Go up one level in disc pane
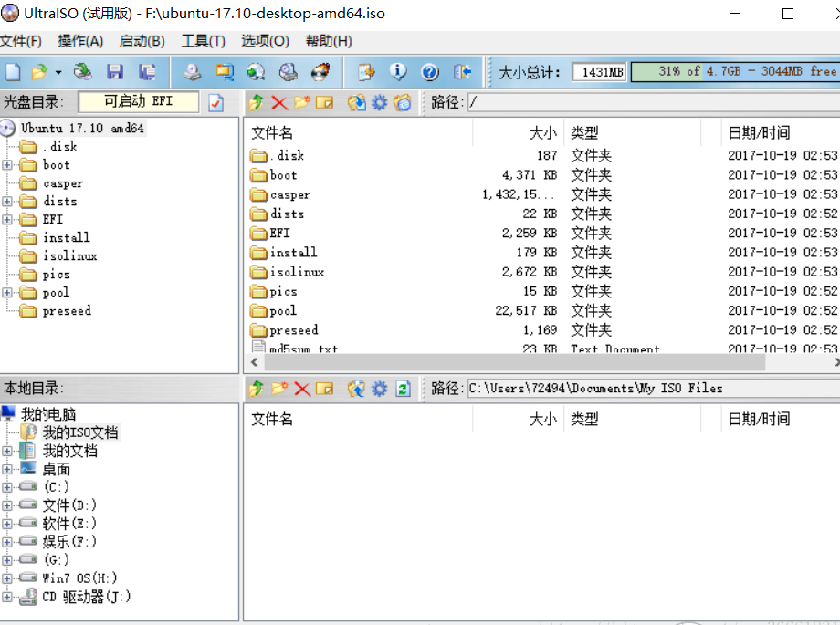The height and width of the screenshot is (625, 840). click(256, 102)
